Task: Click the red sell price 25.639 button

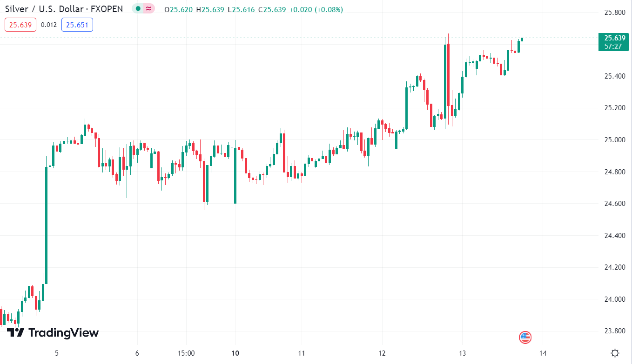Action: pyautogui.click(x=20, y=25)
